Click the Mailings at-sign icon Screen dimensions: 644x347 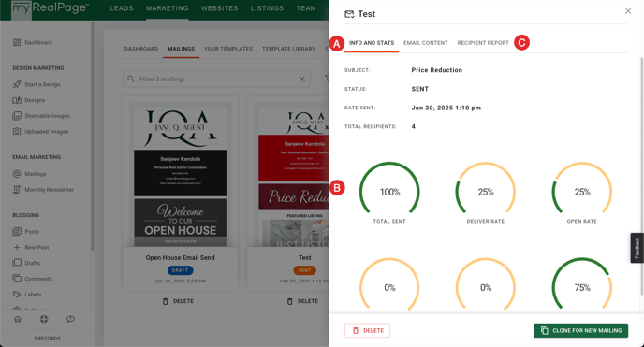pos(17,174)
